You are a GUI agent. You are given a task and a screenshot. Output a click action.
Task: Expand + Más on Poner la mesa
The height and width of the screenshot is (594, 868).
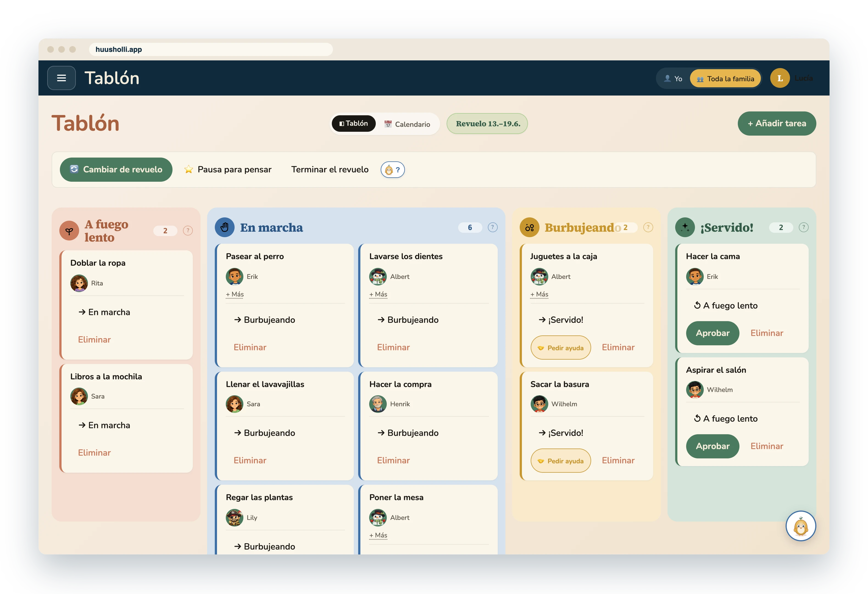[x=378, y=535]
